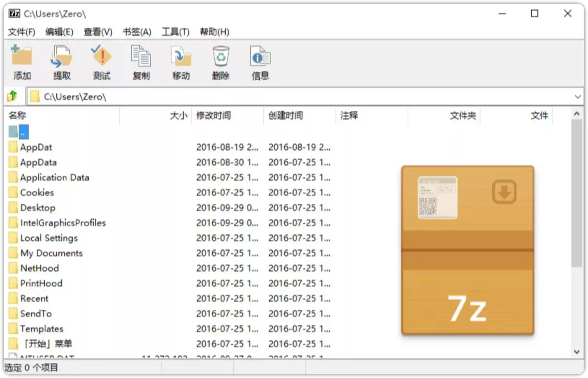
Task: Select the "Recent" folder name
Action: (x=34, y=298)
